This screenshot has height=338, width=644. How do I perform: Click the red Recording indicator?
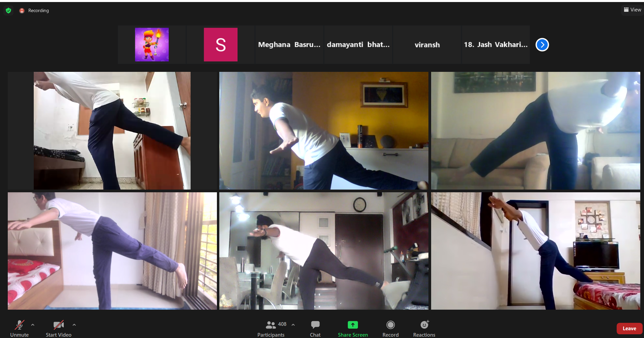[22, 10]
